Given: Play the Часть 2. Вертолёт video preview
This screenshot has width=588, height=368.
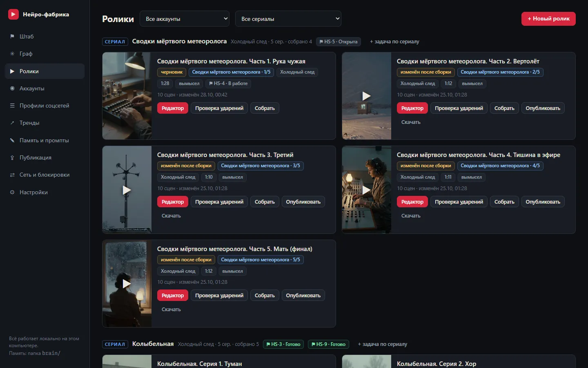Looking at the screenshot, I should tap(367, 96).
